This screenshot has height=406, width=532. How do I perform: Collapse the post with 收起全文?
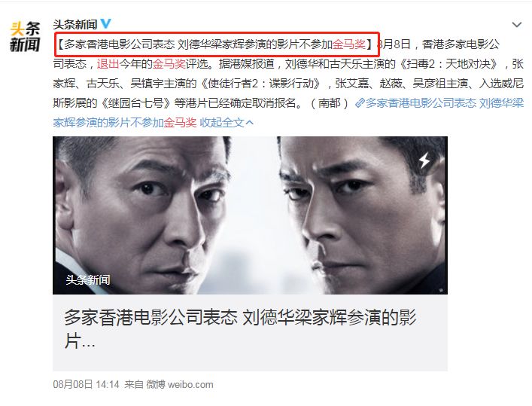221,122
